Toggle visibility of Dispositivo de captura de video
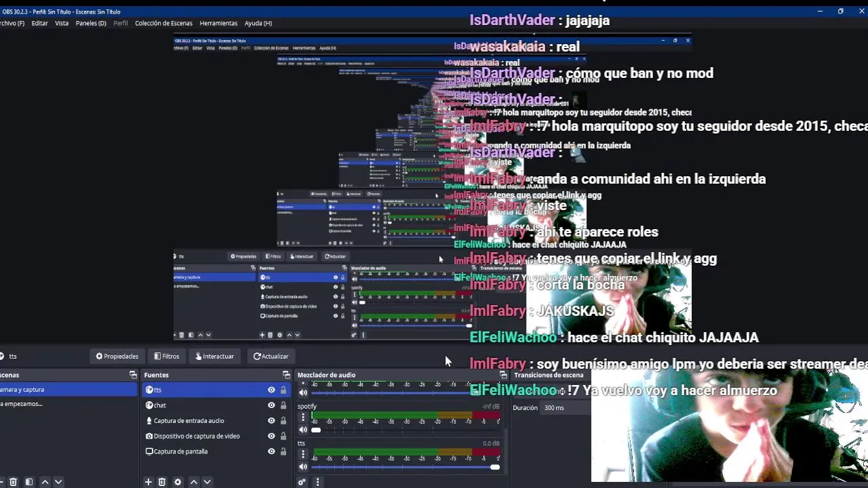 point(271,436)
